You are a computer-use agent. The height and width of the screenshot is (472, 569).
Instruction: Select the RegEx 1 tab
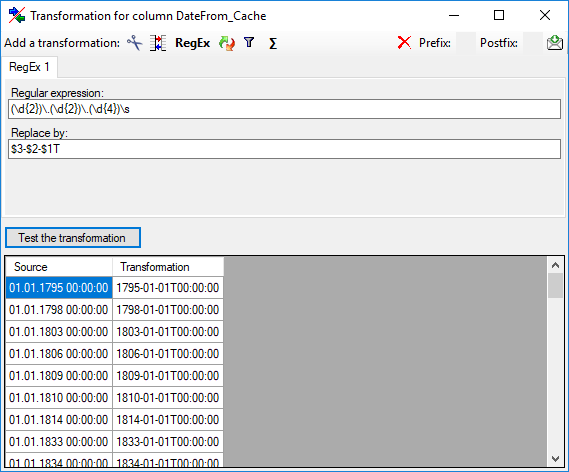(29, 67)
